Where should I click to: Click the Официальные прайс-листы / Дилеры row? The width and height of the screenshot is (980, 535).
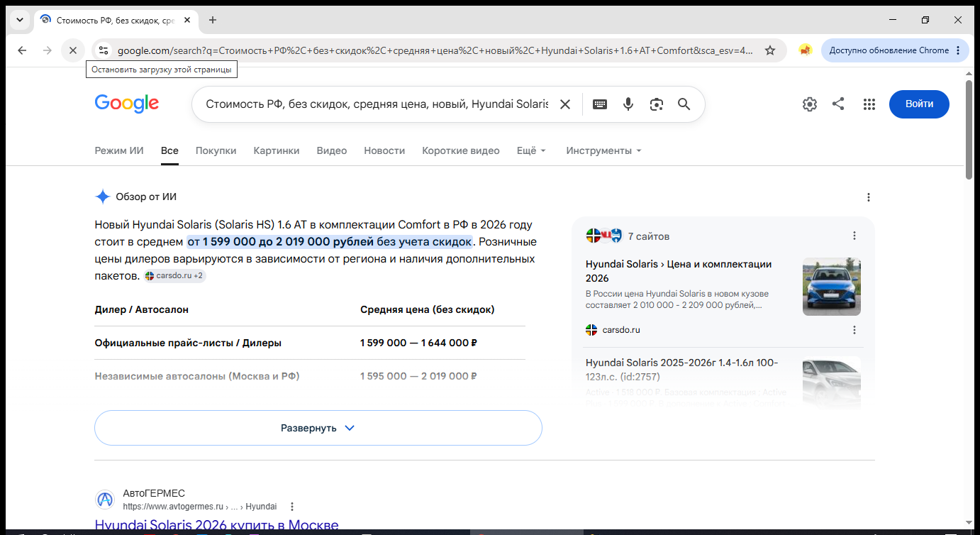[310, 343]
